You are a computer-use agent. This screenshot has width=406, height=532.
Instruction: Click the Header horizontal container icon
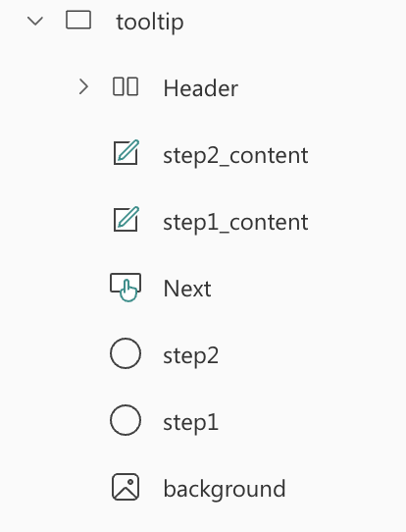126,86
